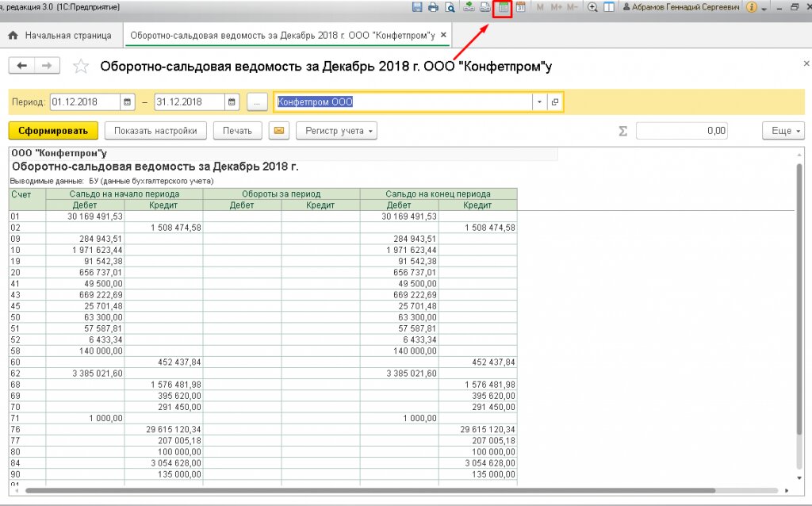This screenshot has width=812, height=506.
Task: Click the printer icon in the title bar
Action: tap(433, 7)
